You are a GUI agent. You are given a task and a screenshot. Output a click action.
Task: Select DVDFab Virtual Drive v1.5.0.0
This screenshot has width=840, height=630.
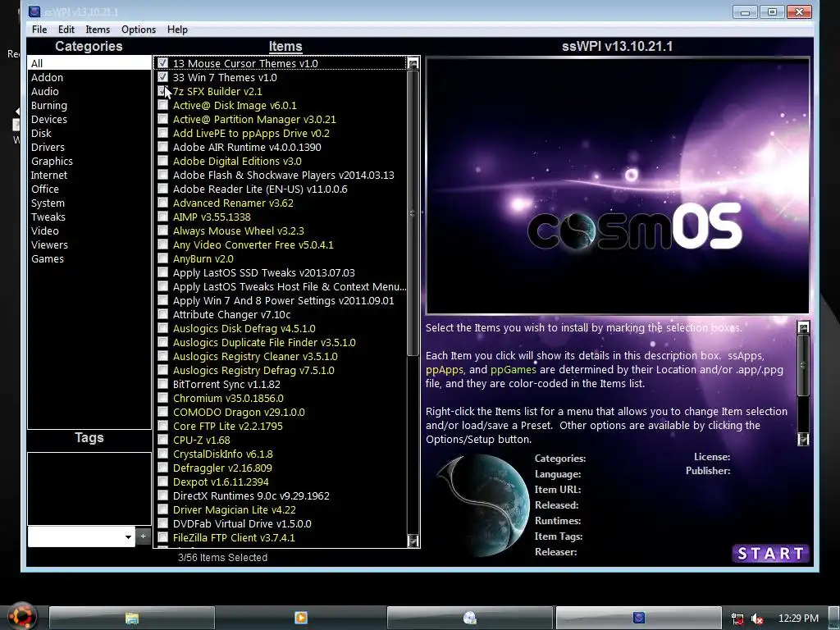pos(242,523)
